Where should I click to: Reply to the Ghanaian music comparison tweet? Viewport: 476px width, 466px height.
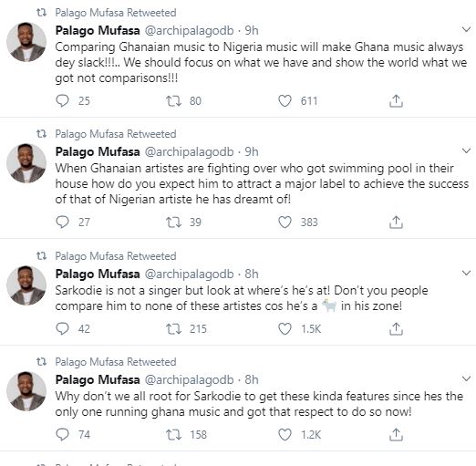click(x=62, y=101)
